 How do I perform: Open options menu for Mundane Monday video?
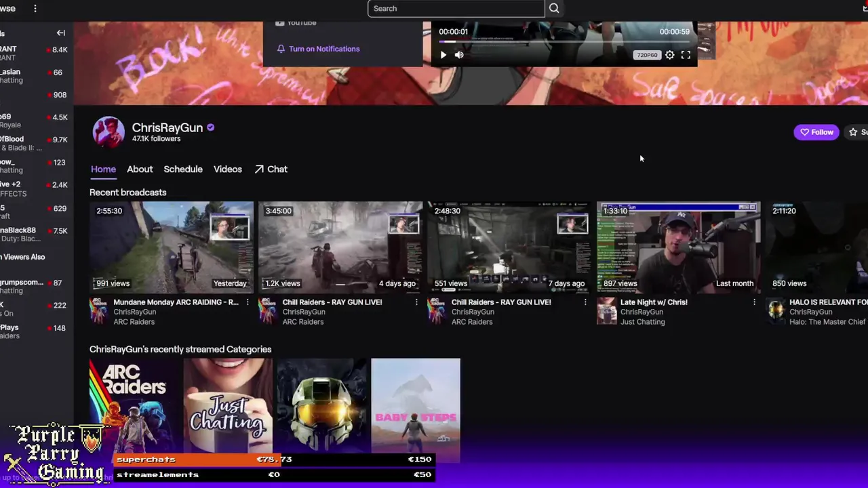coord(248,302)
